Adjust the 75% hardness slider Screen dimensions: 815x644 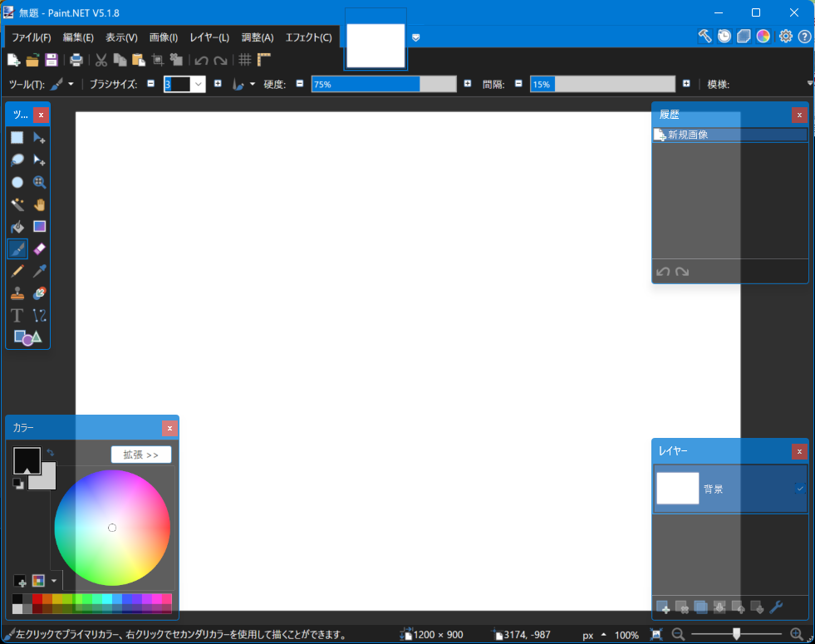tap(384, 84)
